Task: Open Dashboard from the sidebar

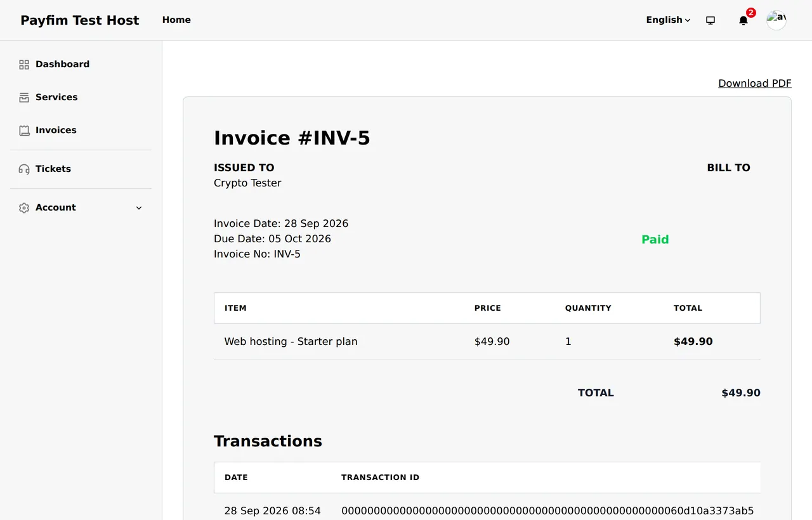Action: coord(62,64)
